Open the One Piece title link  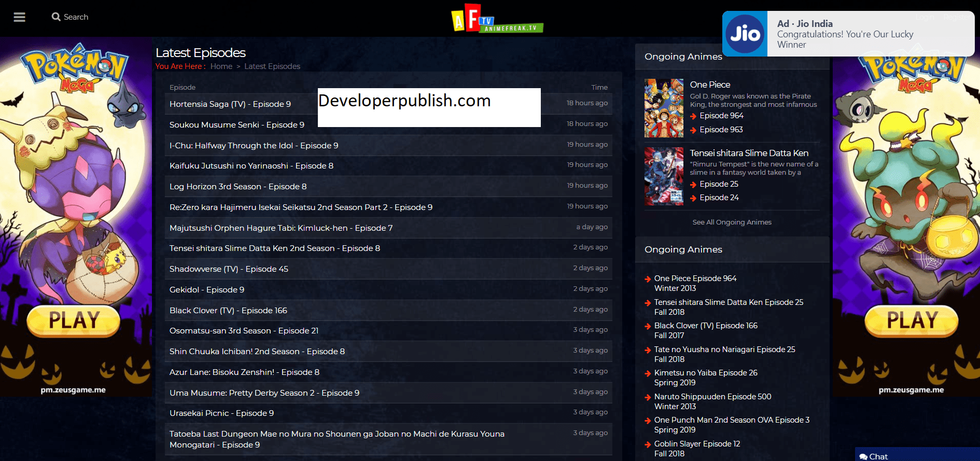click(x=710, y=85)
